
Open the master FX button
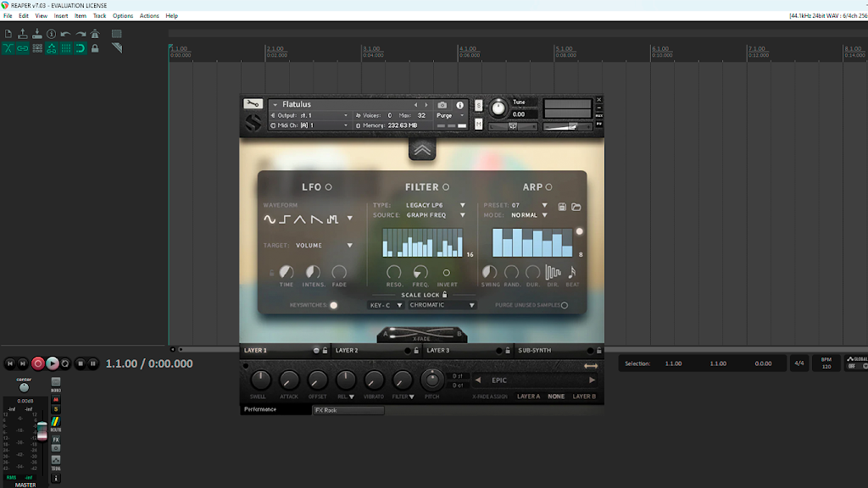tap(56, 440)
